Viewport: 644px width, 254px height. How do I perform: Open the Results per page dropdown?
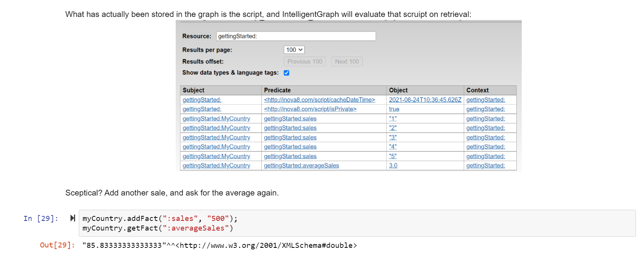[x=294, y=50]
